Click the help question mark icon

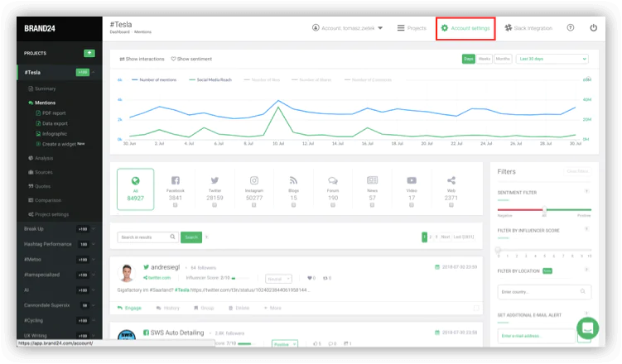(x=571, y=28)
